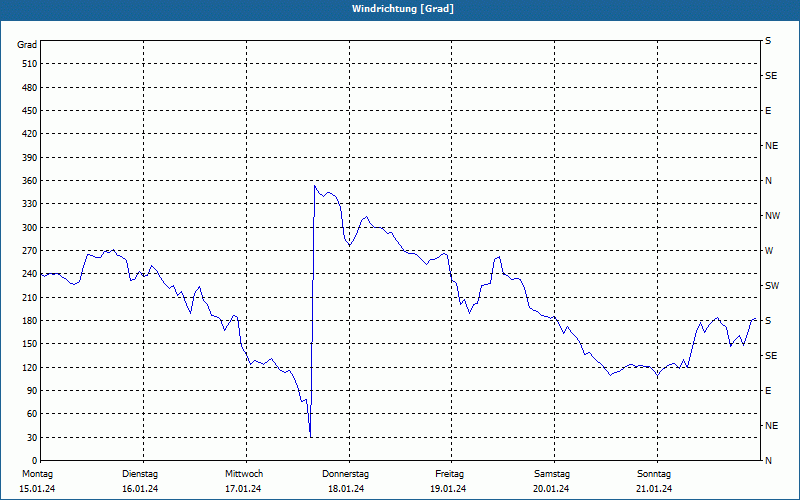Viewport: 800px width, 500px height.
Task: Select the "480" y-axis value
Action: point(30,88)
